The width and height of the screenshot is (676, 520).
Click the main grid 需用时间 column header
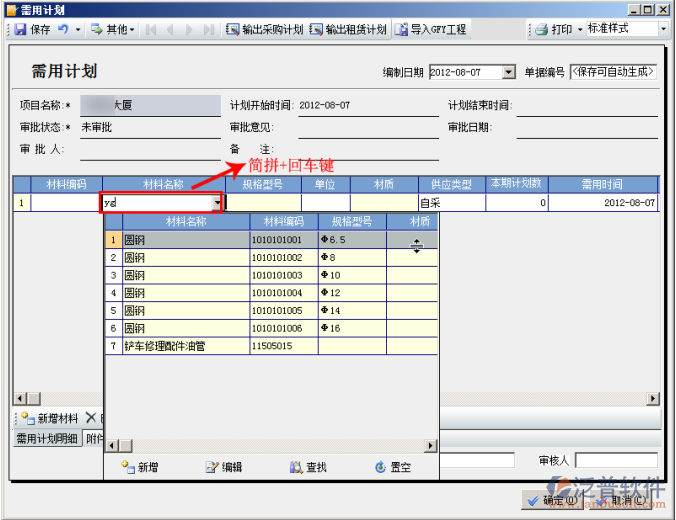point(602,185)
